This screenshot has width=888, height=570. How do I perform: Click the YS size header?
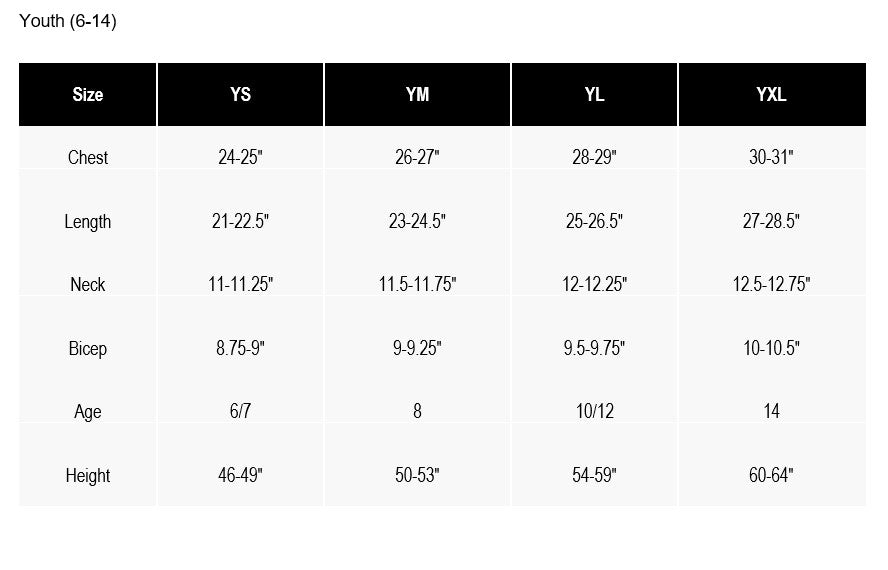[240, 95]
